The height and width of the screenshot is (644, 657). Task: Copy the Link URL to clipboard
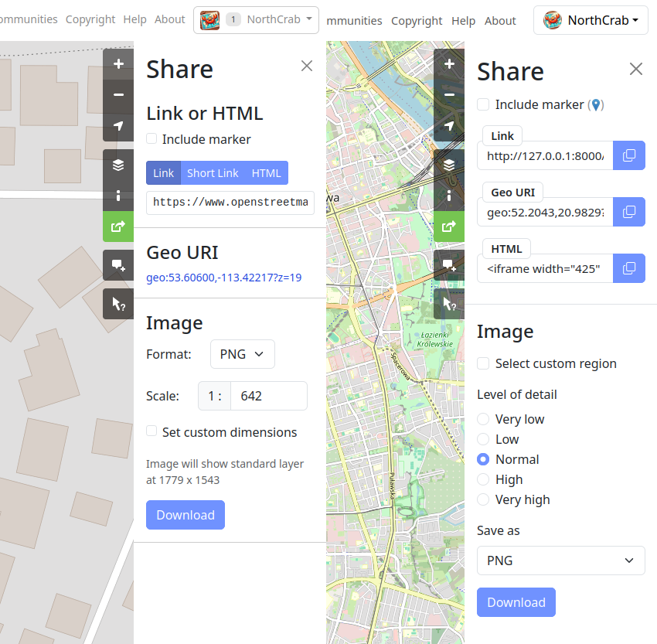(629, 155)
